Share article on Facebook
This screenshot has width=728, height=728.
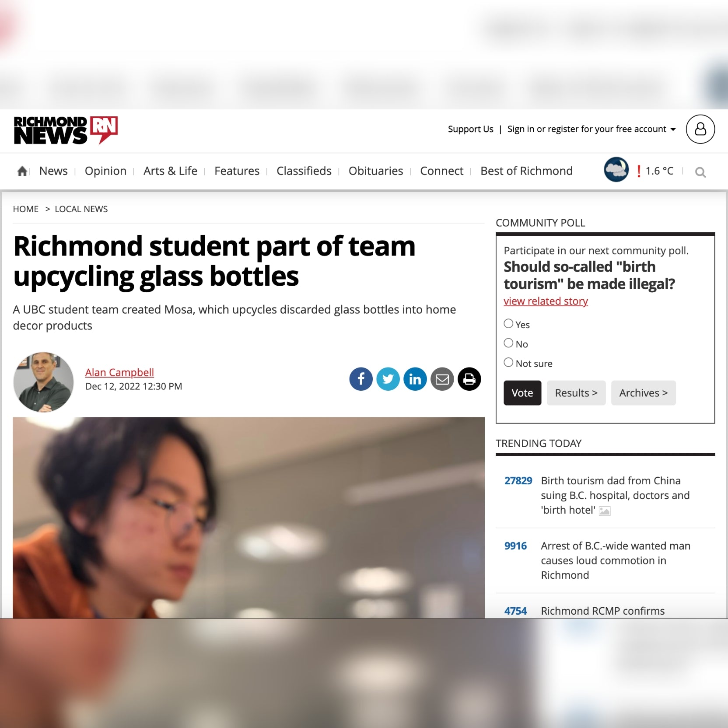tap(361, 379)
